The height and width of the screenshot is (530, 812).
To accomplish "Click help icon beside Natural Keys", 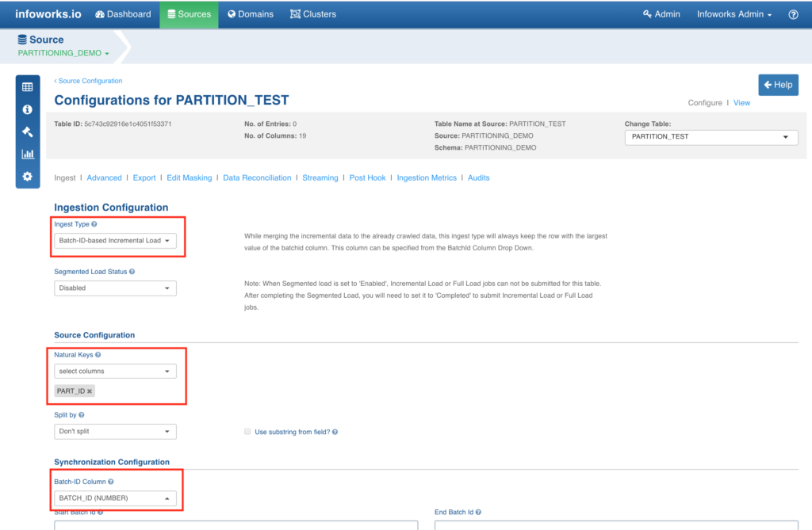I will pyautogui.click(x=98, y=355).
